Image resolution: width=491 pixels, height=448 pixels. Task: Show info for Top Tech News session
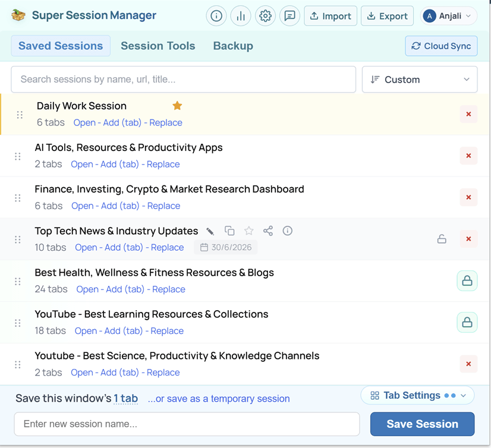pyautogui.click(x=288, y=231)
